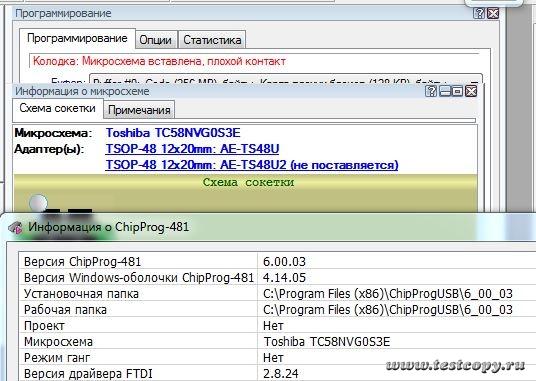Viewport: 536px width, 381px height.
Task: Open the Примечания tab
Action: [139, 110]
